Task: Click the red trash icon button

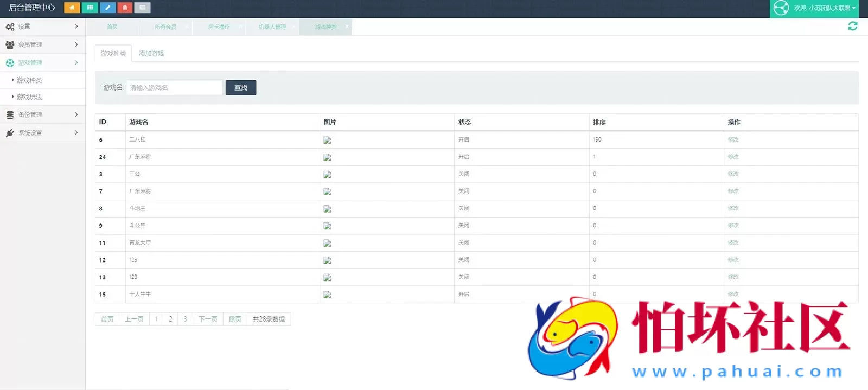Action: [x=125, y=8]
